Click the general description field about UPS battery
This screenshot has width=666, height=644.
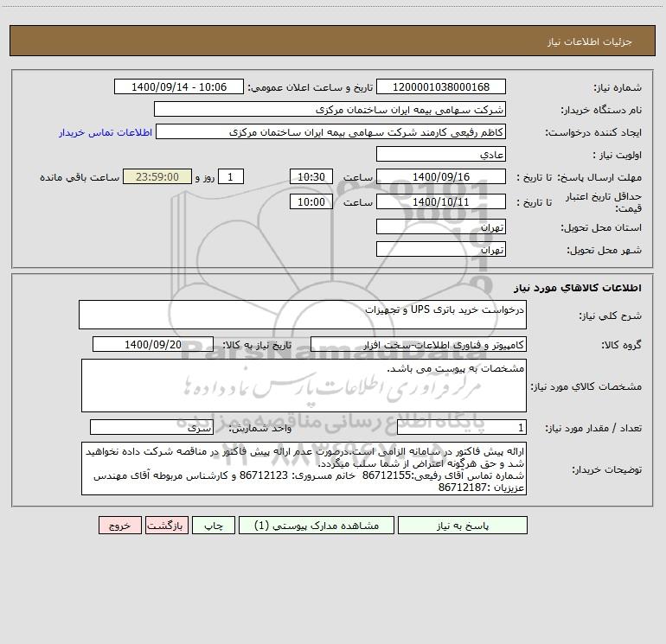click(x=303, y=315)
